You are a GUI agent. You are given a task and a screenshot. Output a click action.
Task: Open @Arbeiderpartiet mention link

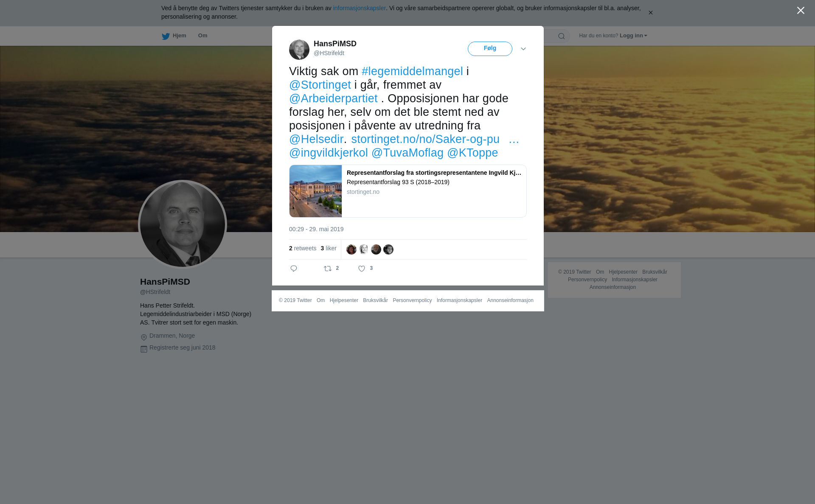tap(333, 98)
